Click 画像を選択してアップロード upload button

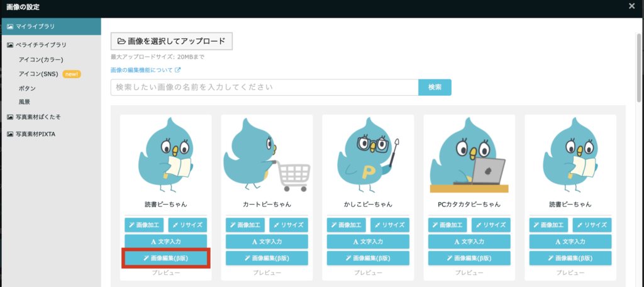click(172, 41)
